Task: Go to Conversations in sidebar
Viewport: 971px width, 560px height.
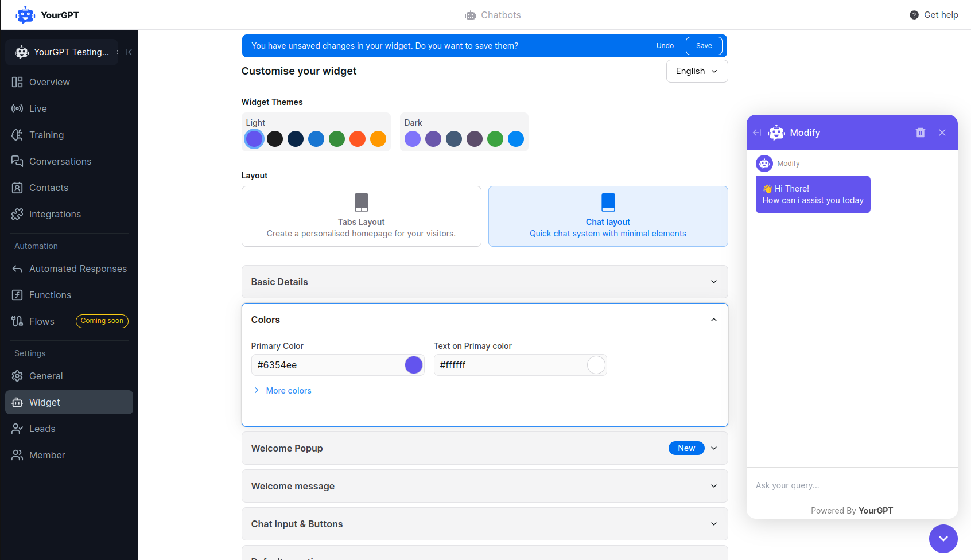Action: 69,161
